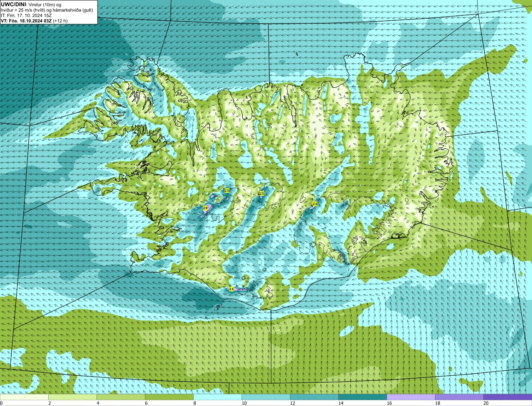Screen dimensions: 532x406
Task: Select the 8–10 m/s light cyan legend swatch
Action: (x=217, y=397)
